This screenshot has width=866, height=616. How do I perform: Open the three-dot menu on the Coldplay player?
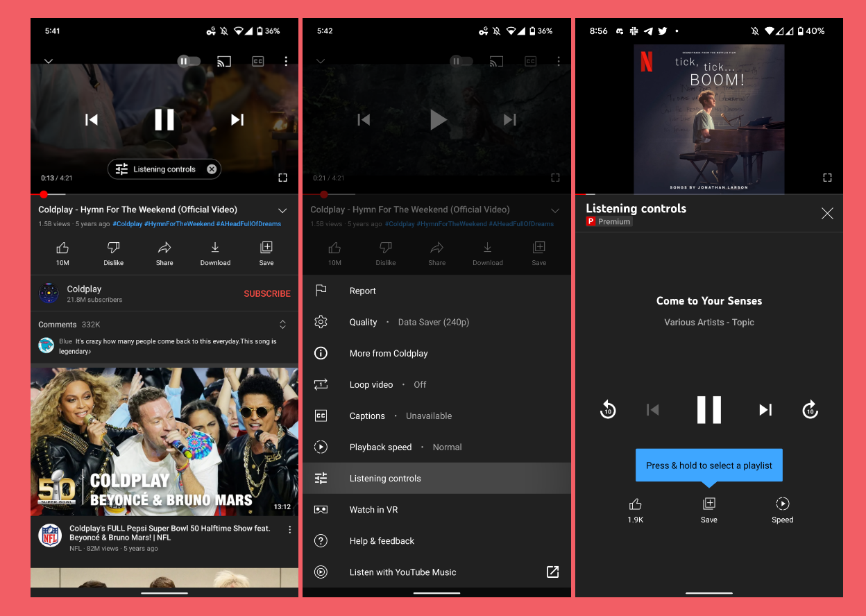click(286, 61)
